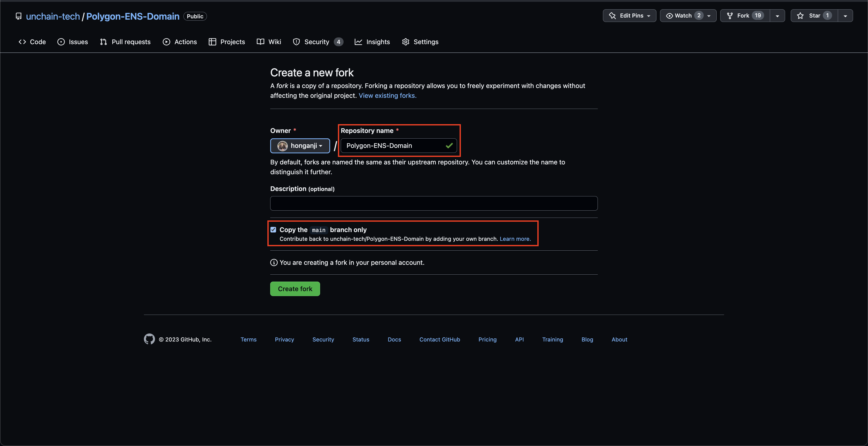This screenshot has height=446, width=868.
Task: Open the Edit Pins dropdown
Action: (630, 15)
